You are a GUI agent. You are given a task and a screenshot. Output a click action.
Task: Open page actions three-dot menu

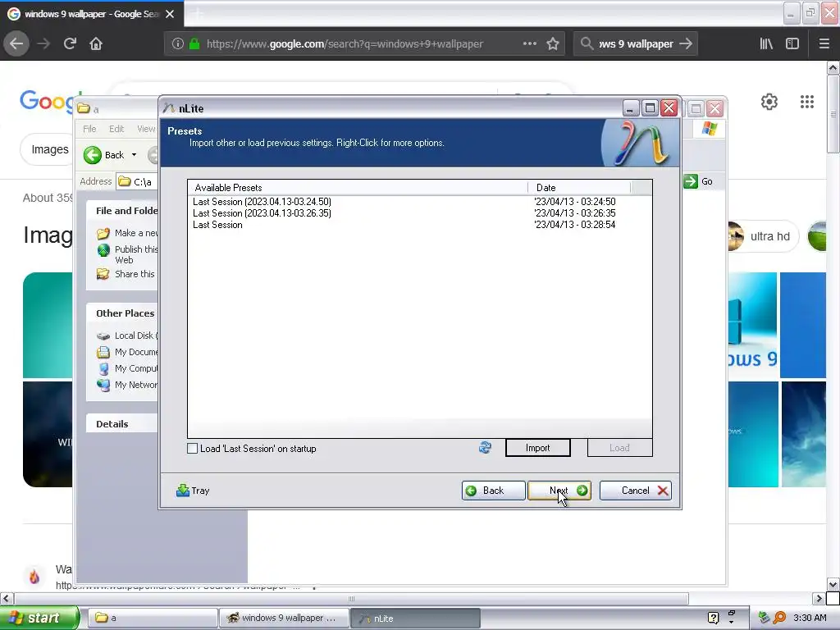(529, 44)
